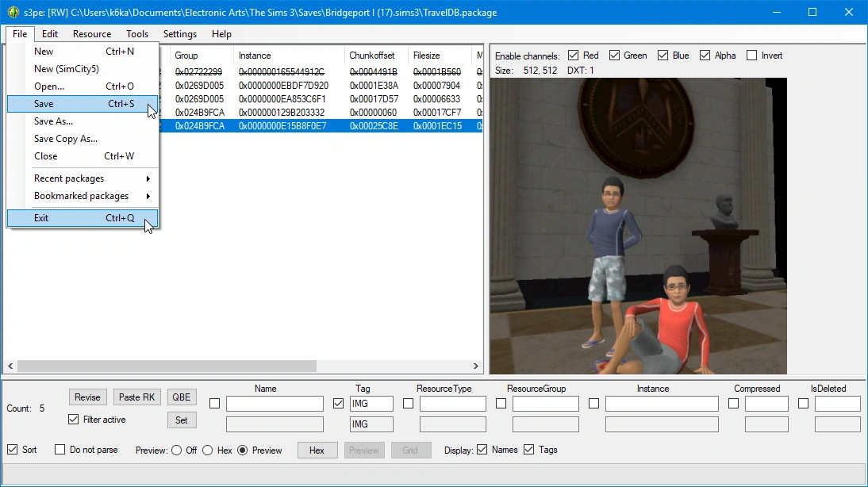This screenshot has width=868, height=487.
Task: Uncheck the Tag filter checkbox
Action: click(338, 404)
